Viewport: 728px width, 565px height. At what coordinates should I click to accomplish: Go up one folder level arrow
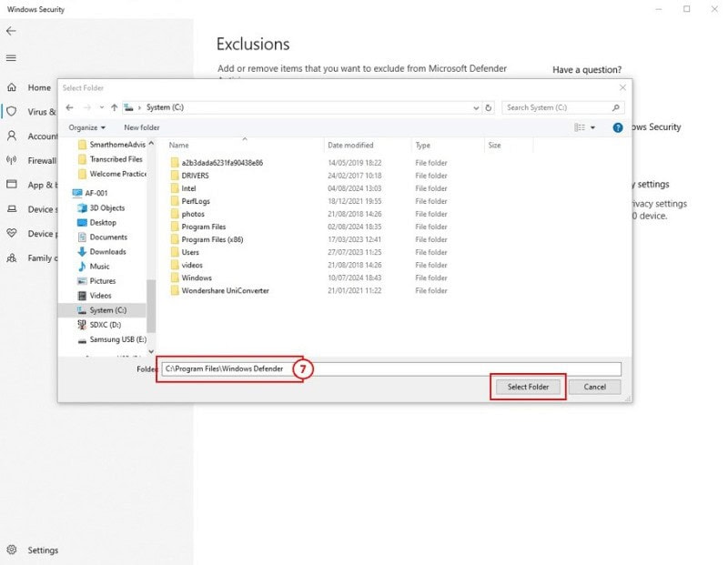(x=115, y=107)
